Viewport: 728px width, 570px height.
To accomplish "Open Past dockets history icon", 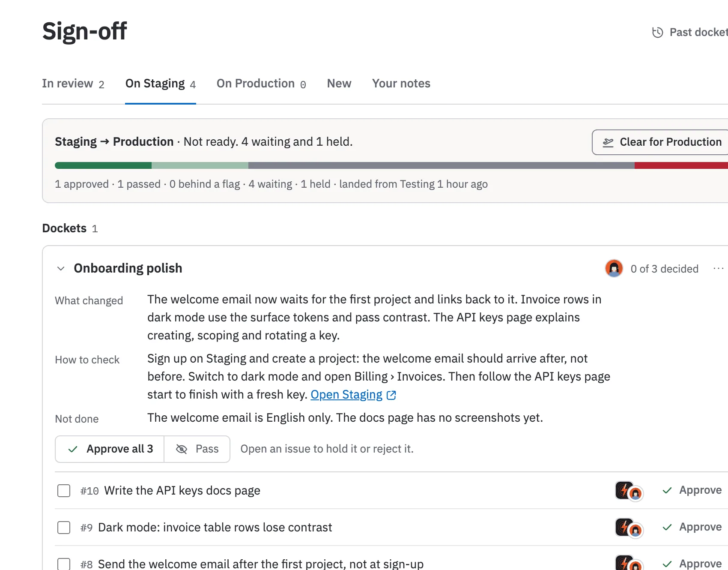I will [657, 33].
